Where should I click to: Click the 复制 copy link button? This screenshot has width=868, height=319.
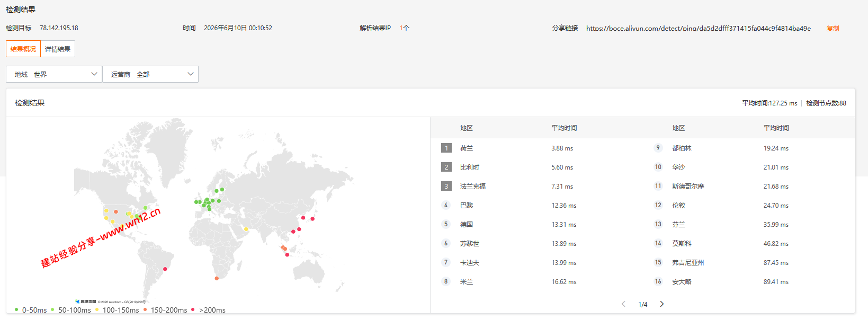[833, 29]
